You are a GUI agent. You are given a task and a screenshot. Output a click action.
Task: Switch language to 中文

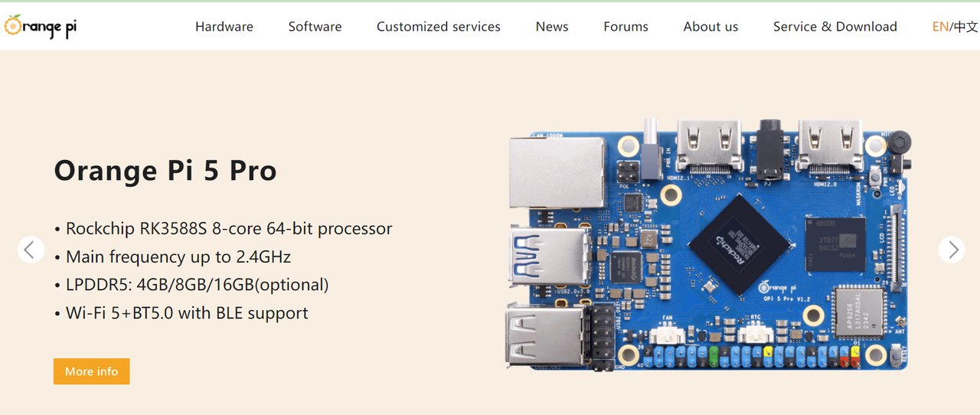(966, 27)
